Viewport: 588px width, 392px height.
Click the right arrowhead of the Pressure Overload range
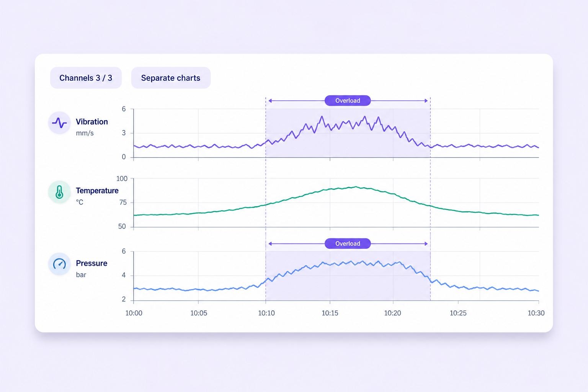426,243
